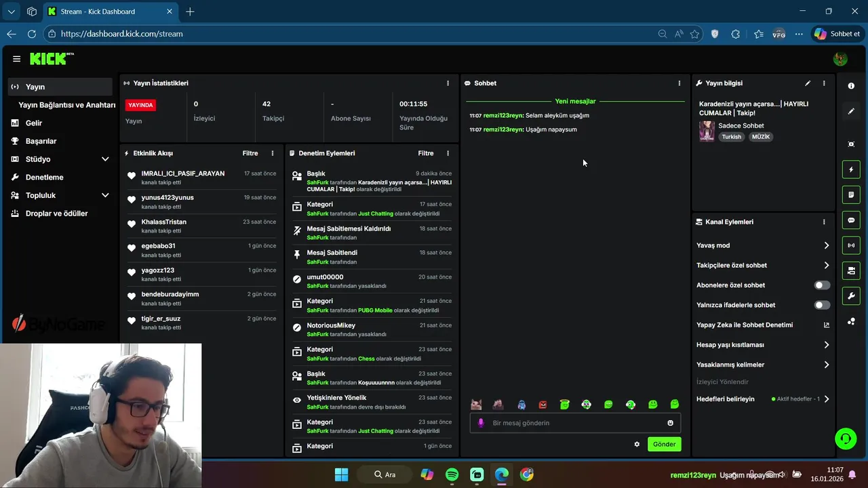
Task: Toggle Yalnızca ifadelerle sohbet switch
Action: (x=822, y=305)
